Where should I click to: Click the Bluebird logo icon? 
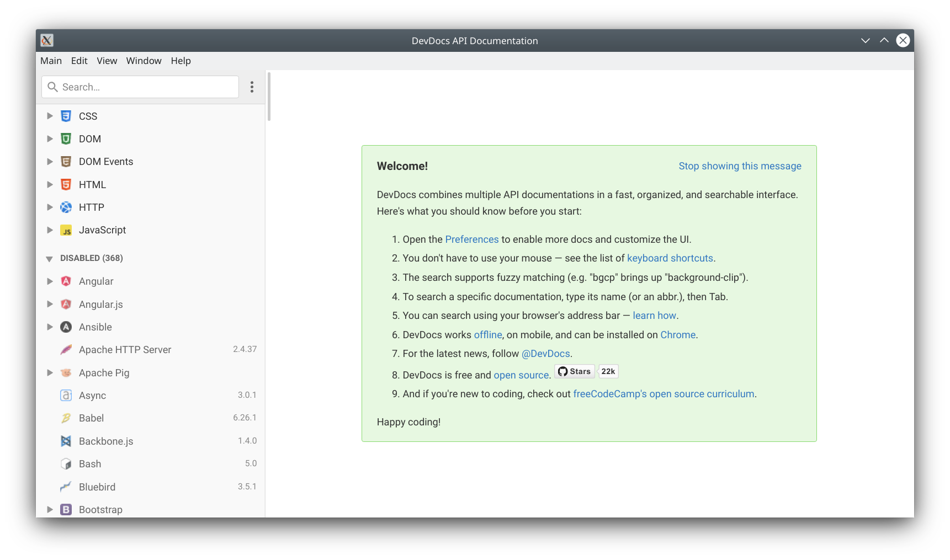click(66, 487)
